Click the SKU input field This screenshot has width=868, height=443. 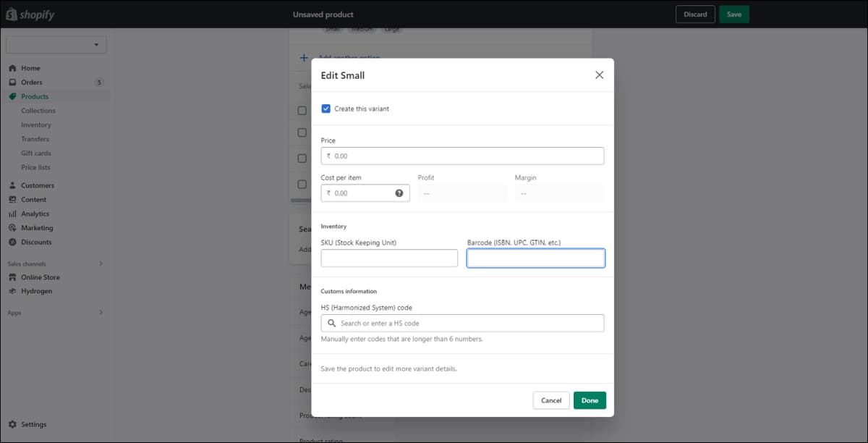tap(389, 258)
